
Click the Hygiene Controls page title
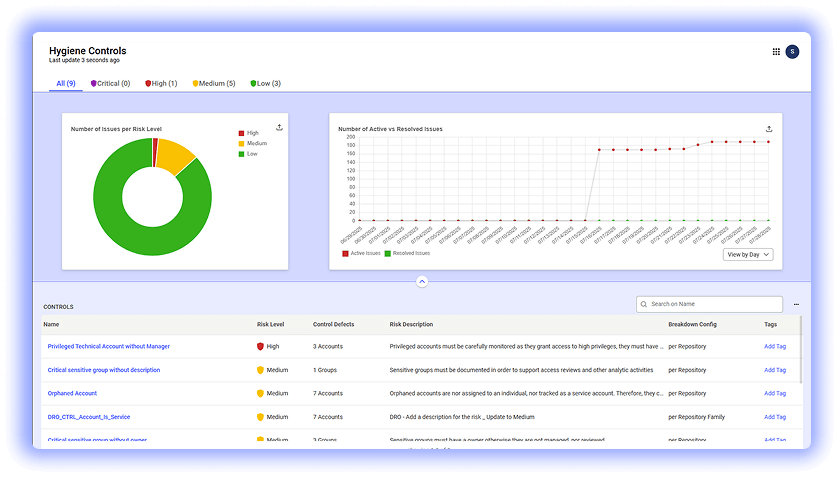point(88,51)
